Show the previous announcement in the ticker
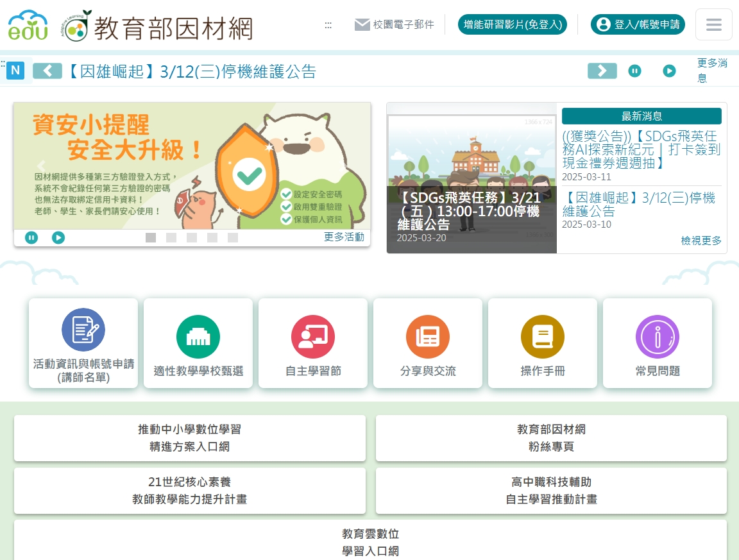The height and width of the screenshot is (560, 739). [x=47, y=71]
